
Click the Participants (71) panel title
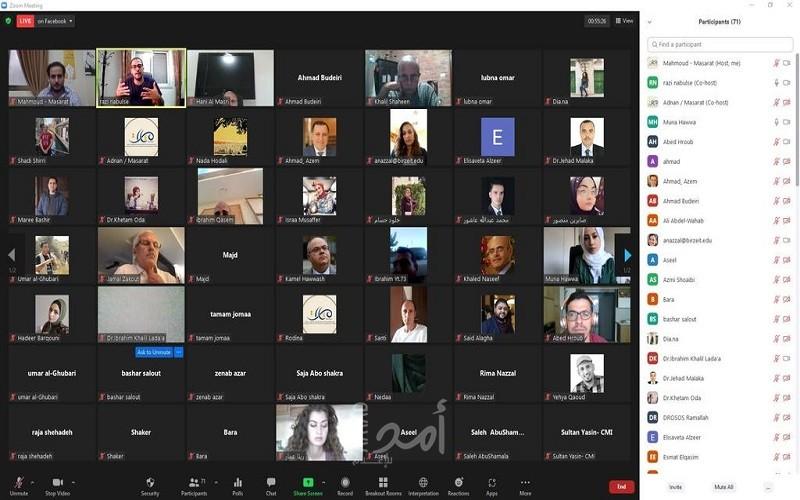(x=719, y=22)
